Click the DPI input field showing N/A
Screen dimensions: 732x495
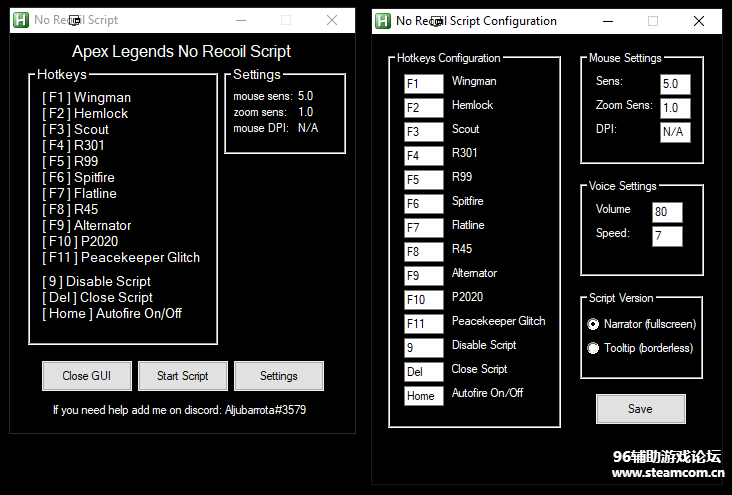(676, 132)
